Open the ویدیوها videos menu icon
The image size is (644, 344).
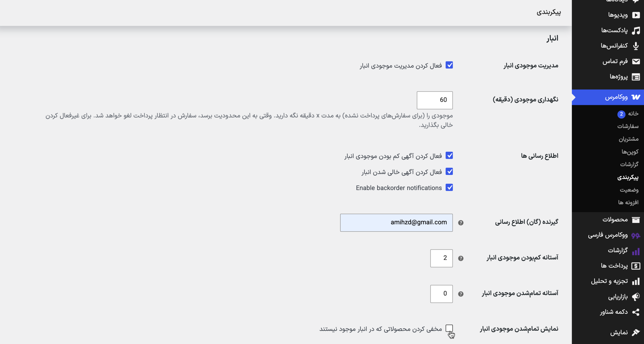[x=636, y=15]
